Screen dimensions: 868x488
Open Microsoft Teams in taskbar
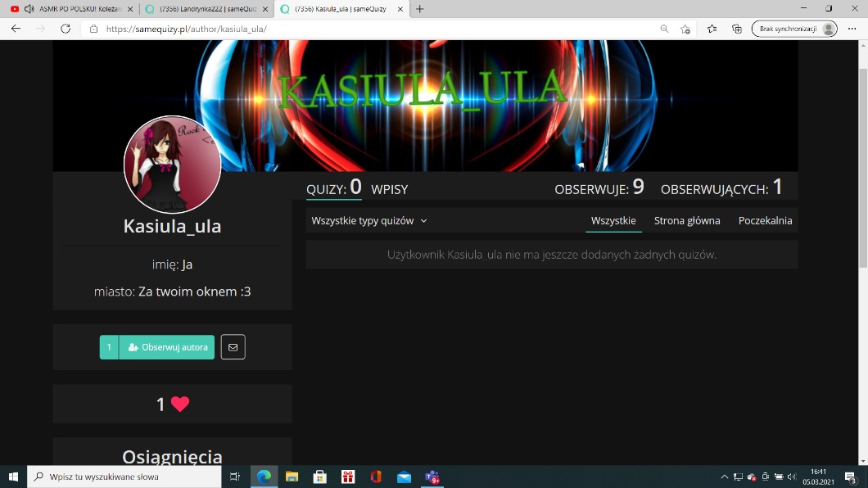(x=432, y=477)
